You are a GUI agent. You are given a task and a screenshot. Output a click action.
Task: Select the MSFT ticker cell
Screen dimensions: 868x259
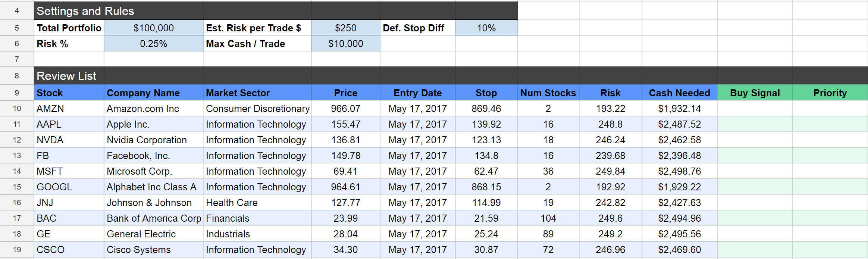pyautogui.click(x=69, y=171)
